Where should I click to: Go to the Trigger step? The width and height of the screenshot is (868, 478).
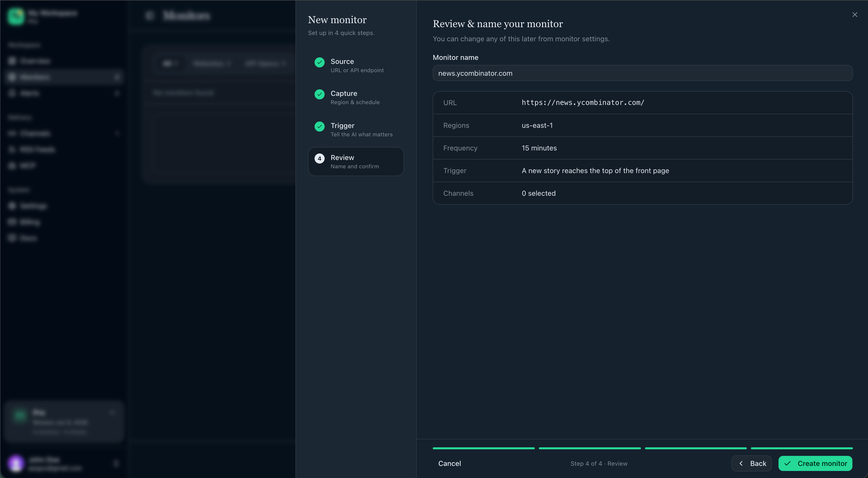(356, 130)
